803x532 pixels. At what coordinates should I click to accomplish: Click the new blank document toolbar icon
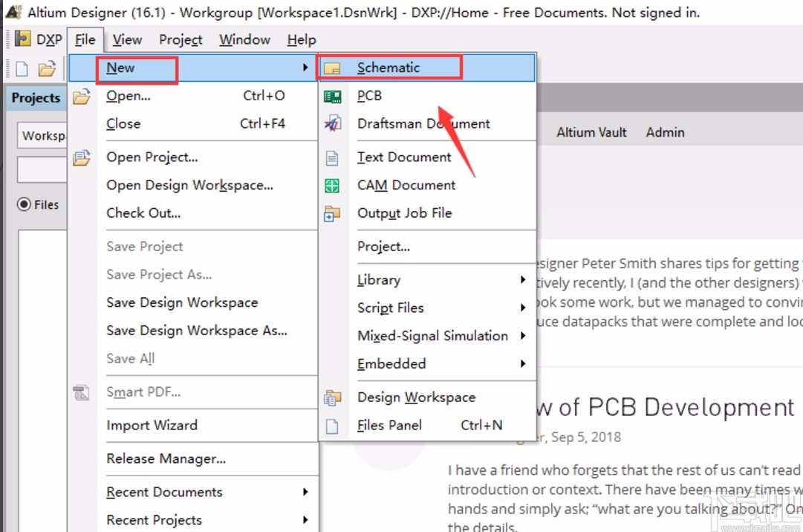click(x=22, y=68)
